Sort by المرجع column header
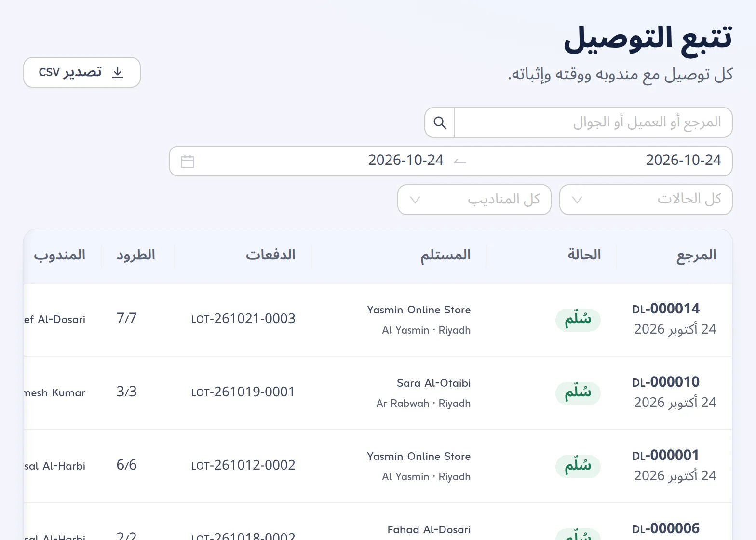Screen dimensions: 756x540 696,255
